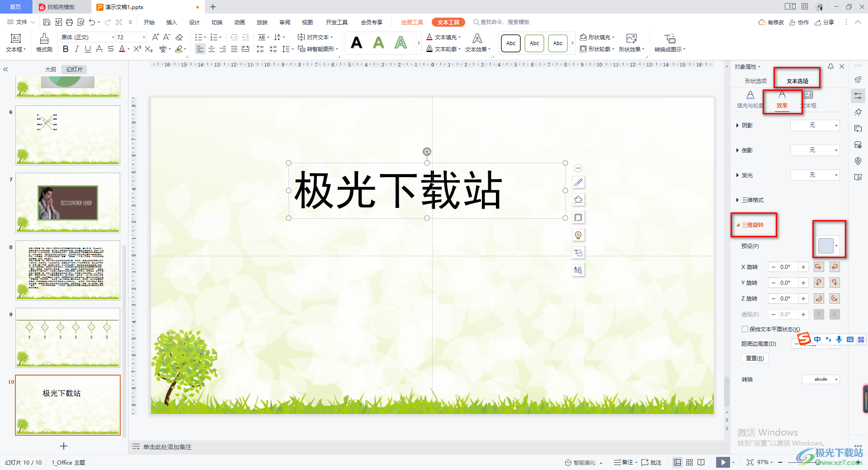Toggle reading view icon in status bar
Viewport: 868px width, 470px height.
701,462
